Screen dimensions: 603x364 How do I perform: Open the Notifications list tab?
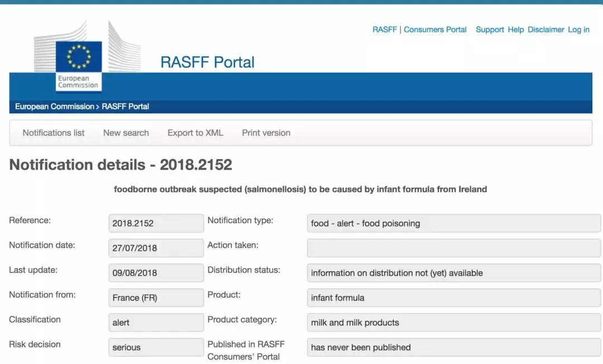54,133
